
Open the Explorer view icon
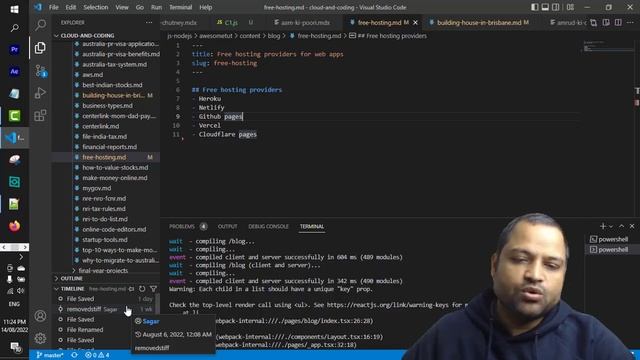click(x=40, y=48)
